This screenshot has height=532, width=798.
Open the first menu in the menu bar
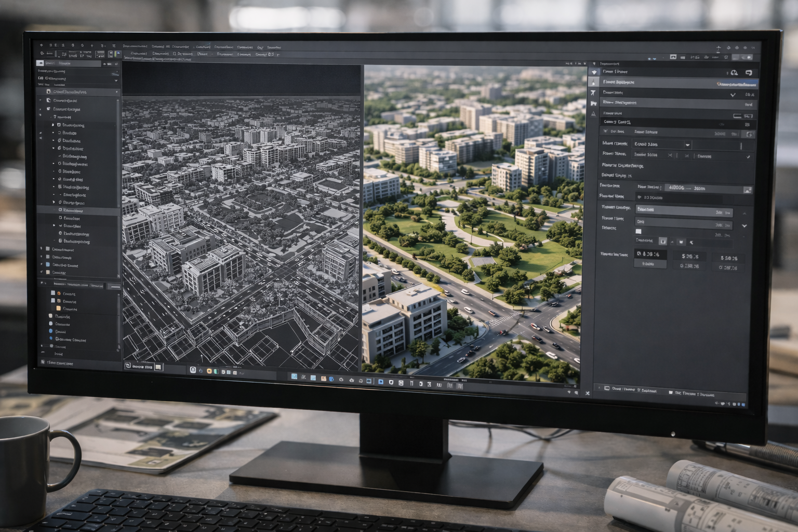[x=135, y=46]
